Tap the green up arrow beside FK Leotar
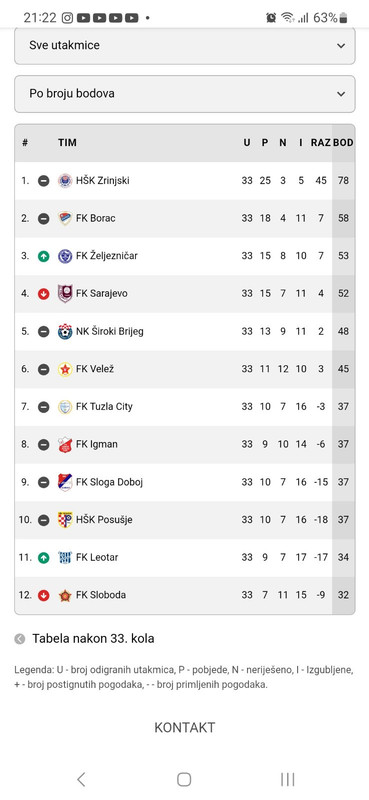This screenshot has width=369, height=800. [44, 558]
